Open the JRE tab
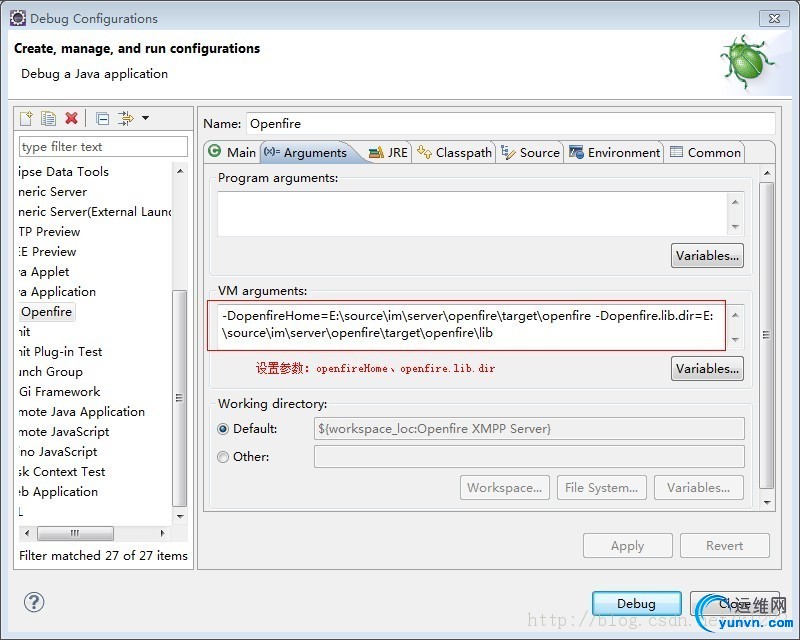800x640 pixels. coord(388,153)
